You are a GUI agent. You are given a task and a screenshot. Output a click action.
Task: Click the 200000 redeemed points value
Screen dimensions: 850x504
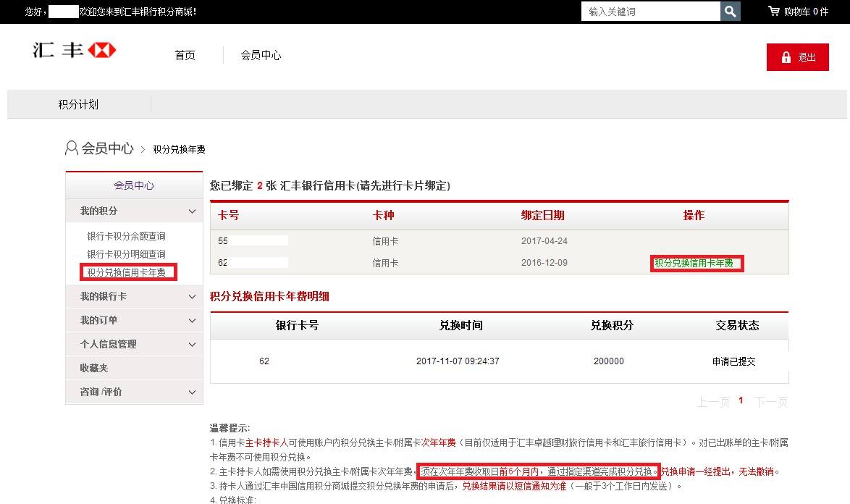pos(609,361)
